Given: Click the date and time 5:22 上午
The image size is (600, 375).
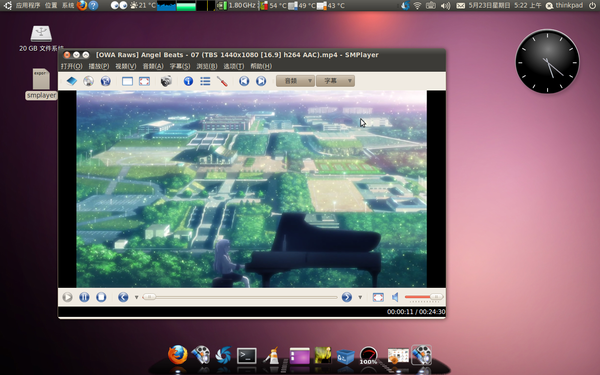Looking at the screenshot, I should 505,5.
